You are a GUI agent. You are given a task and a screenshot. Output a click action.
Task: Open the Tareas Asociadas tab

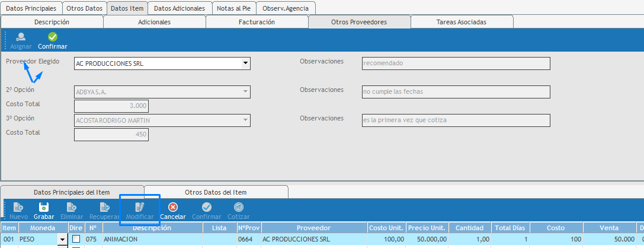pos(462,22)
